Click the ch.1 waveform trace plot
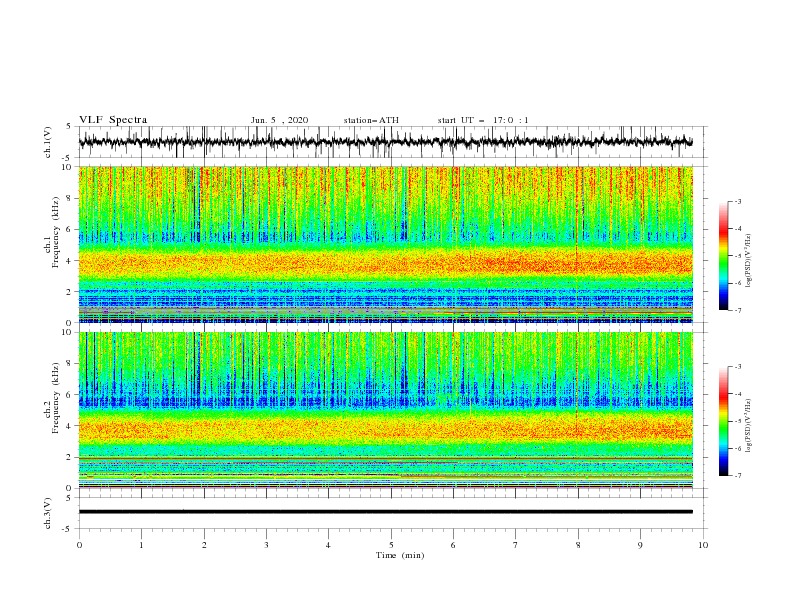 386,142
